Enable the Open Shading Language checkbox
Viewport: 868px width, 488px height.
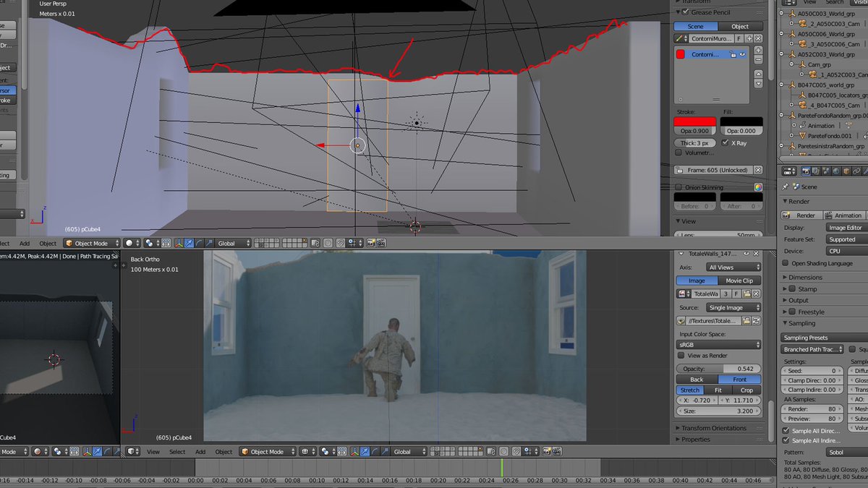(x=786, y=263)
